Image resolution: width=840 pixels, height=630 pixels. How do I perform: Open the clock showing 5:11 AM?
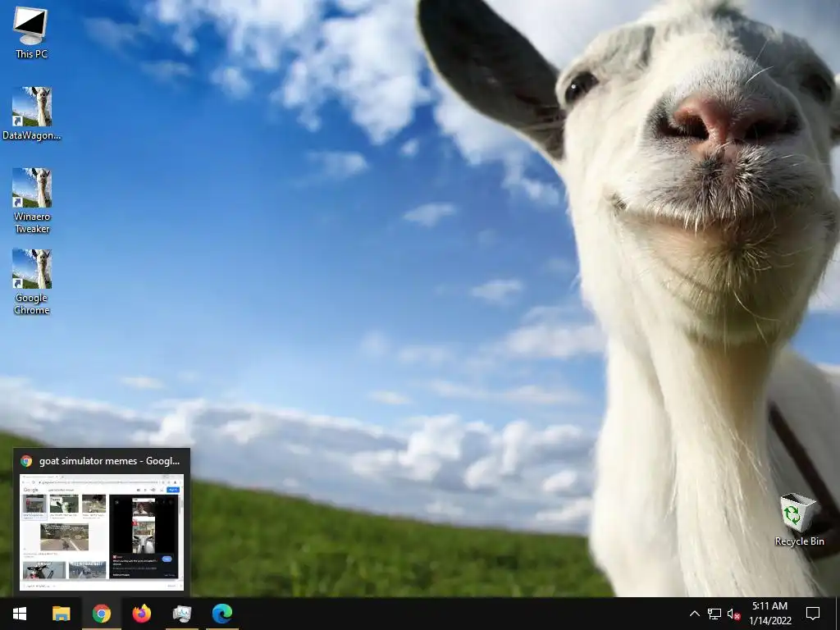coord(769,606)
